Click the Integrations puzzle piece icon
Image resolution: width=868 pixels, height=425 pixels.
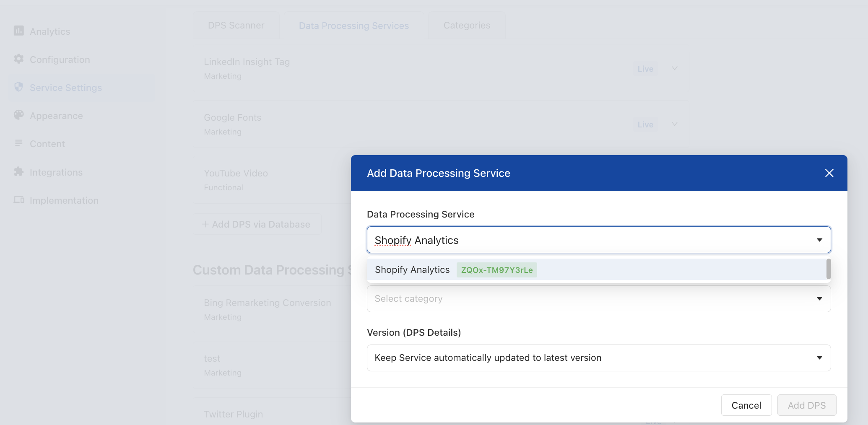pyautogui.click(x=19, y=171)
